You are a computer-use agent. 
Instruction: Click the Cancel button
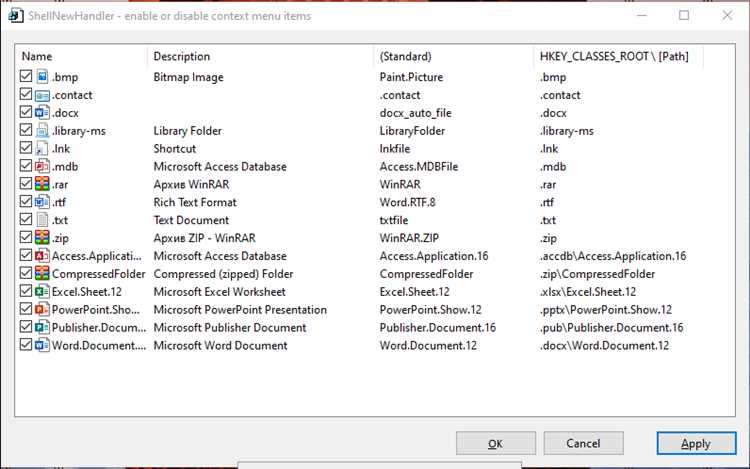(583, 443)
